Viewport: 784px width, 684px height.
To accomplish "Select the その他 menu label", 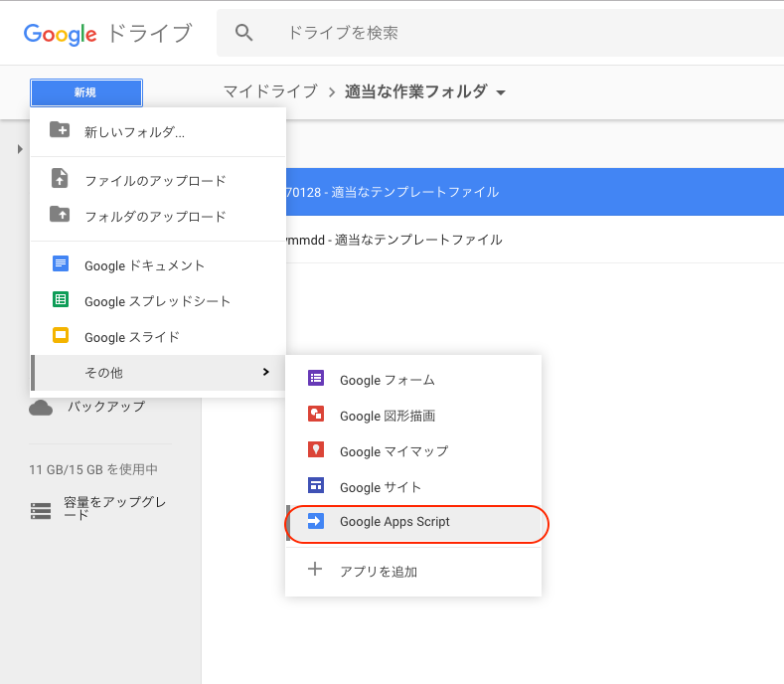I will [103, 373].
